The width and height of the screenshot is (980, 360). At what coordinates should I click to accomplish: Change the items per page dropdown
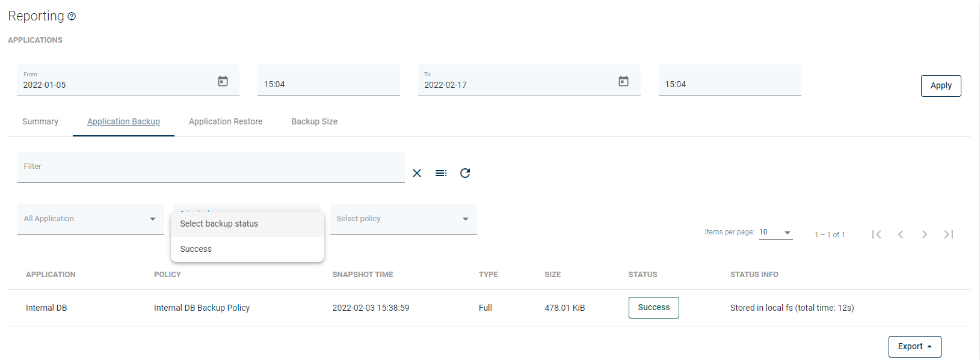point(775,233)
